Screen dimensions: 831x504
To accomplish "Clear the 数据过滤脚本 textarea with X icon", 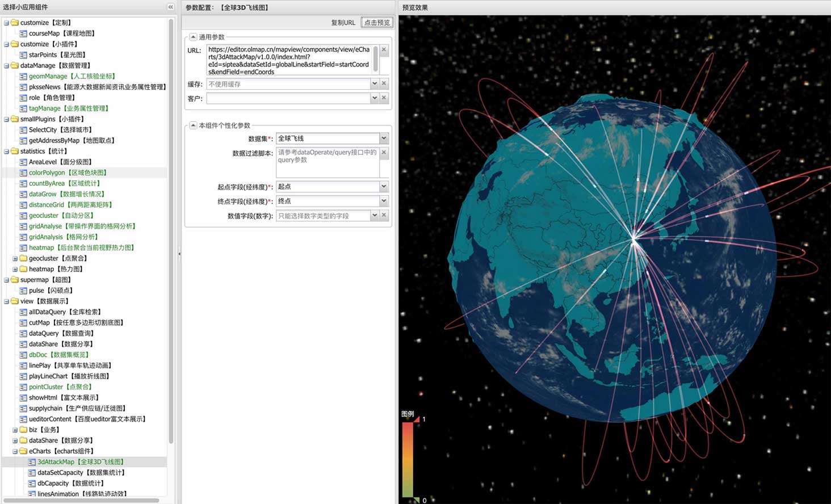I will (384, 153).
